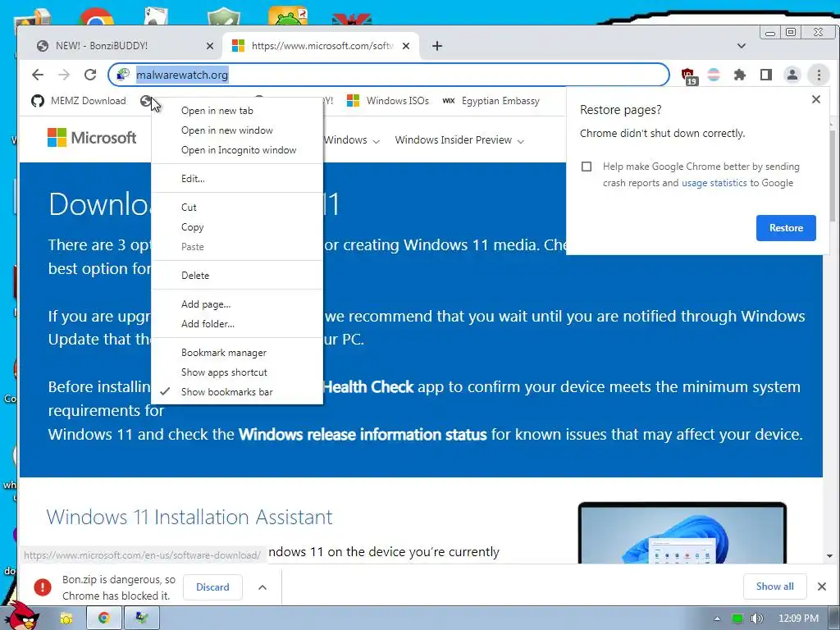Open Bookmark manager from context menu
The image size is (840, 630).
237,353
